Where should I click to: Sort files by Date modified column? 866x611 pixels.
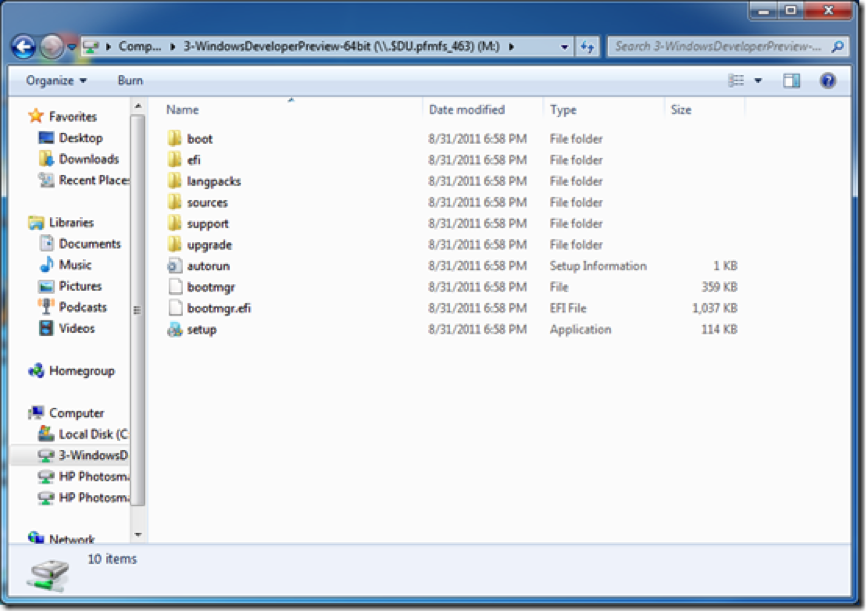click(467, 110)
